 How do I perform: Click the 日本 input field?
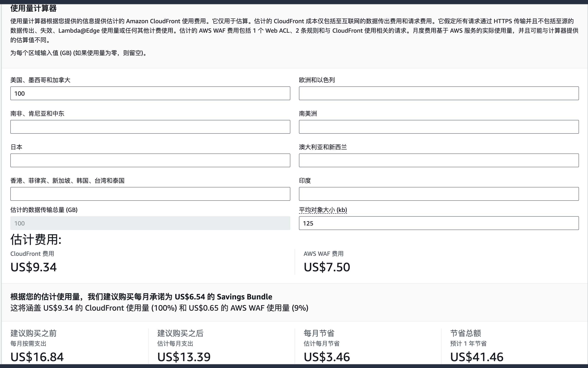pyautogui.click(x=150, y=160)
